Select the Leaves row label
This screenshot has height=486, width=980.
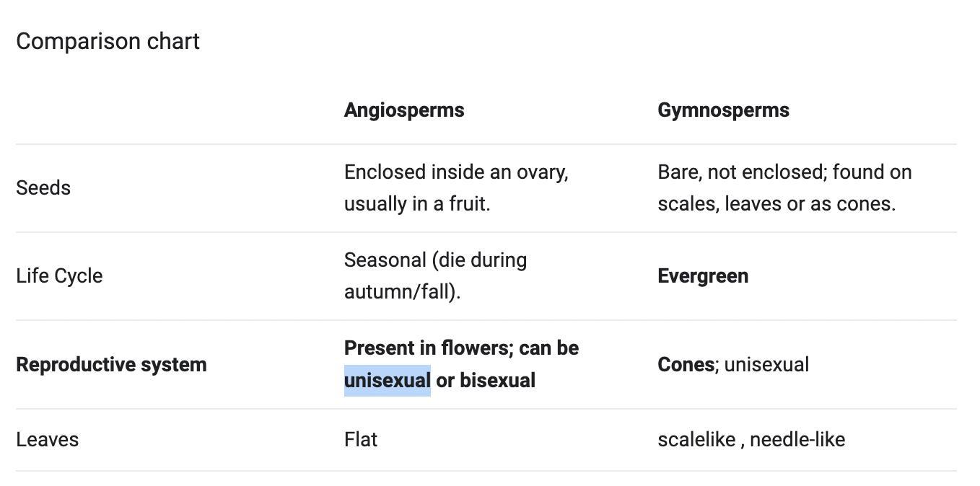[x=47, y=439]
